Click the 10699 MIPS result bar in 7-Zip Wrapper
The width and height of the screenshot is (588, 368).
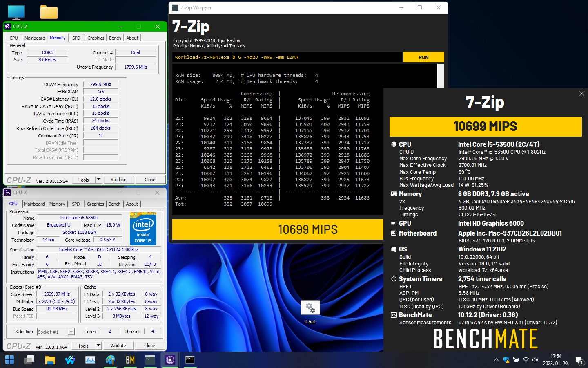278,229
